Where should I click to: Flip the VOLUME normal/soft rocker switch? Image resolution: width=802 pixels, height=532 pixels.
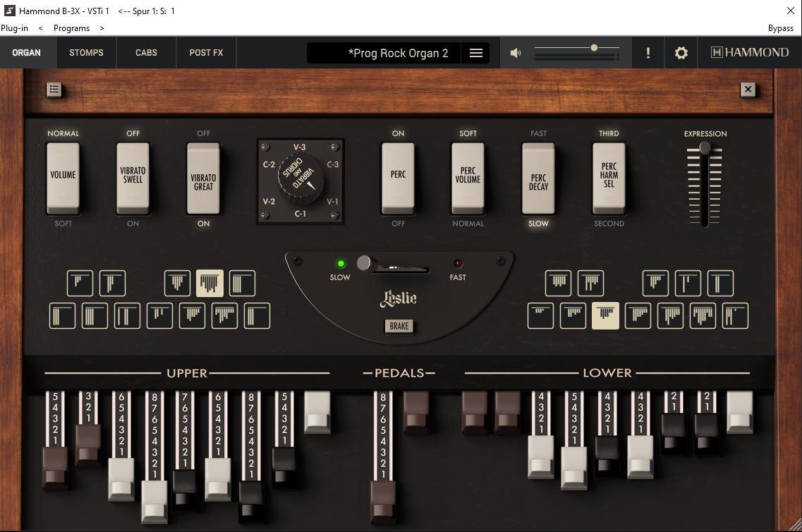(x=63, y=178)
